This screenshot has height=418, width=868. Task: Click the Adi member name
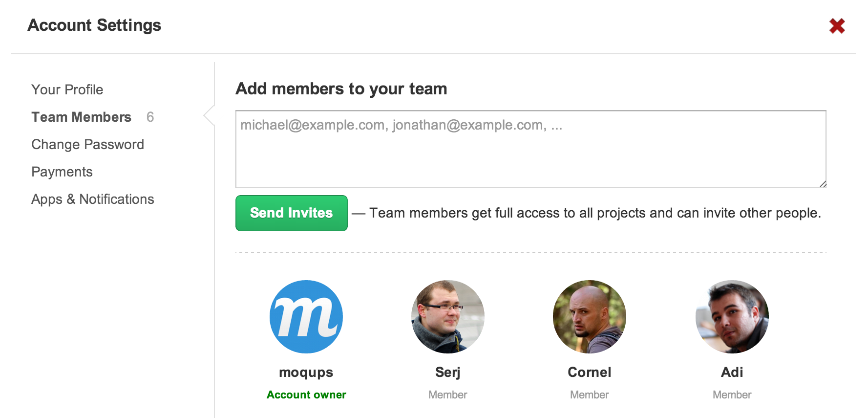coord(732,372)
